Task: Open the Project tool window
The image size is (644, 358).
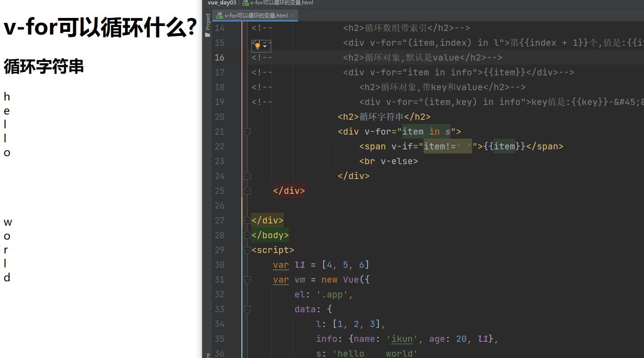Action: click(x=207, y=26)
